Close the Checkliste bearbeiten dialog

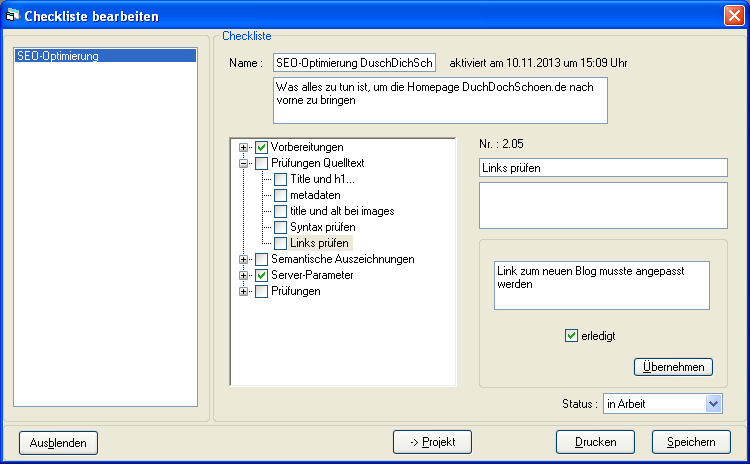pyautogui.click(x=733, y=16)
